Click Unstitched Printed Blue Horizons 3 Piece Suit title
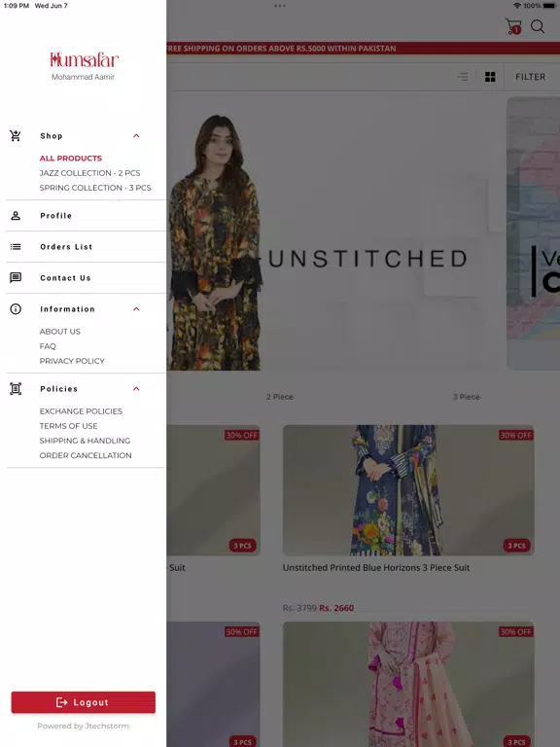The width and height of the screenshot is (560, 747). click(x=376, y=568)
